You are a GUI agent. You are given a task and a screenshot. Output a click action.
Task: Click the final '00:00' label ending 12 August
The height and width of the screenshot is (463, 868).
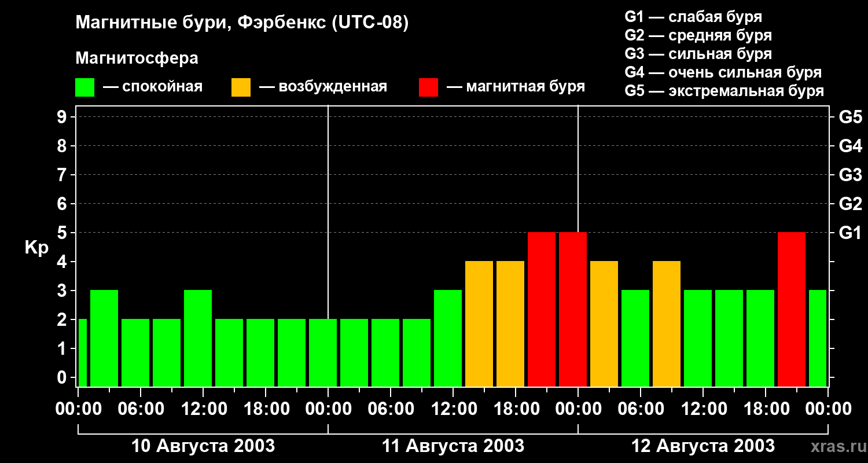pyautogui.click(x=828, y=409)
